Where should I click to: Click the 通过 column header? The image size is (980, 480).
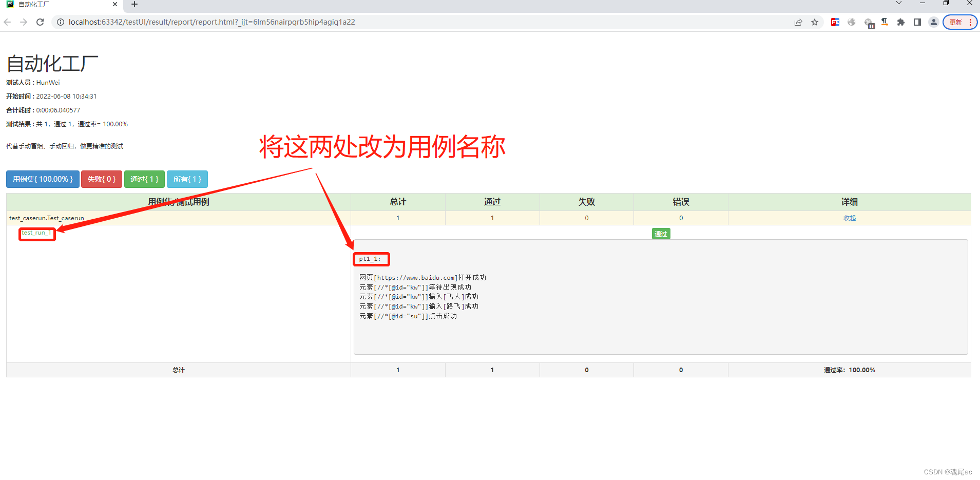point(492,202)
